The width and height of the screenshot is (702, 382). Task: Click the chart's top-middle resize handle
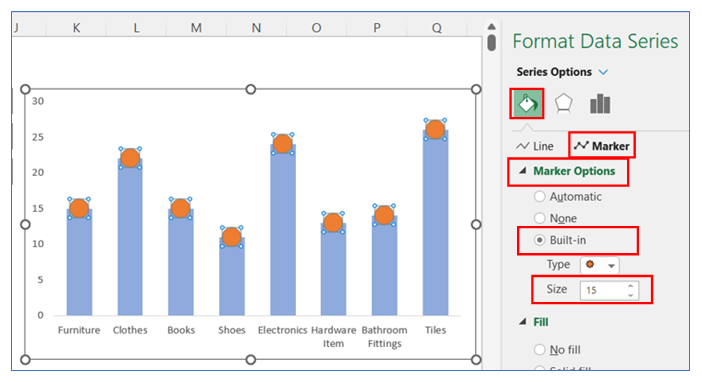click(251, 89)
